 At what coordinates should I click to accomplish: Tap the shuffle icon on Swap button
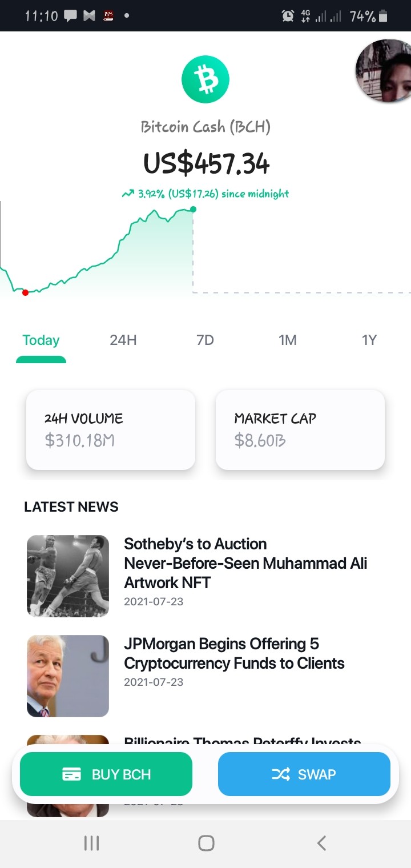tap(280, 774)
